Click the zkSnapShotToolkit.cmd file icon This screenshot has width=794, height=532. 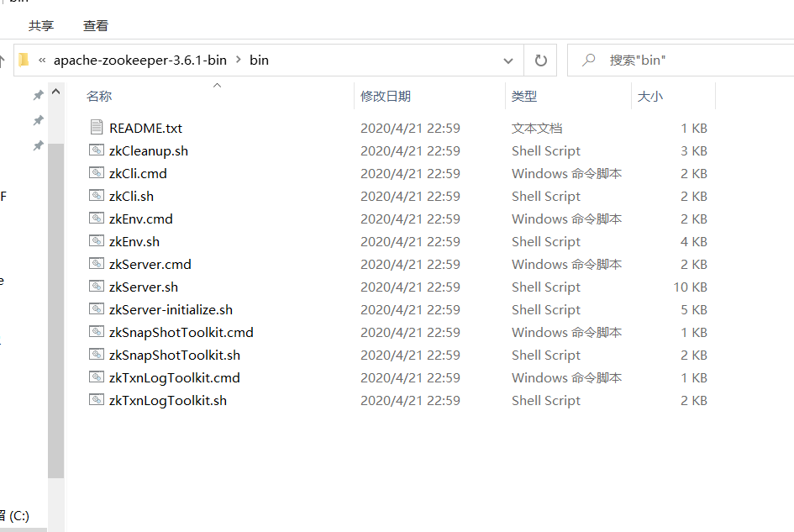[x=97, y=332]
